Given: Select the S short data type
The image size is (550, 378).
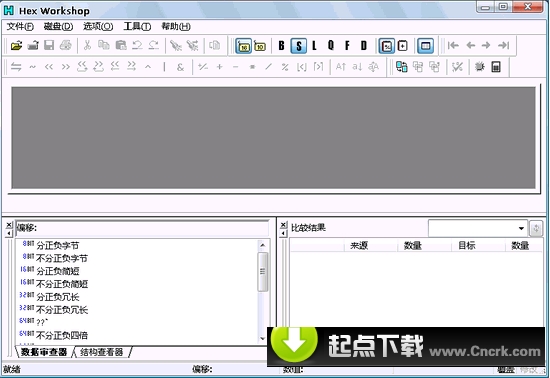Looking at the screenshot, I should coord(299,46).
